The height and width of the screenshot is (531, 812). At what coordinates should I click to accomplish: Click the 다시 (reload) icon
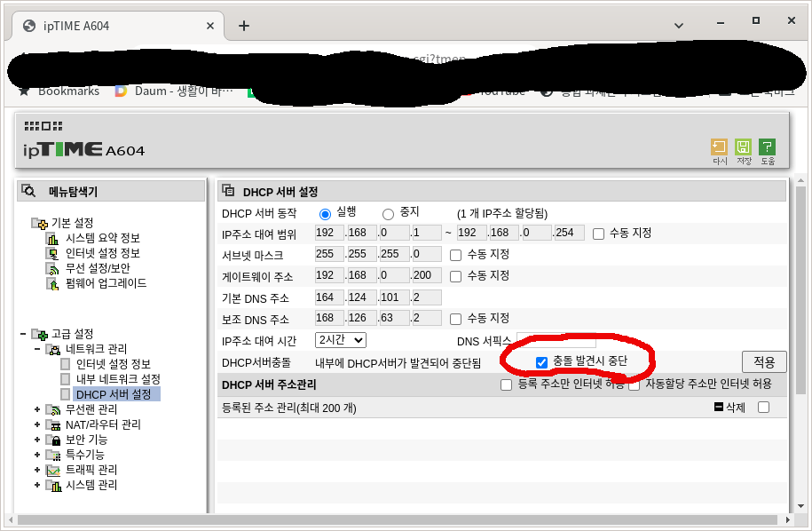(719, 147)
